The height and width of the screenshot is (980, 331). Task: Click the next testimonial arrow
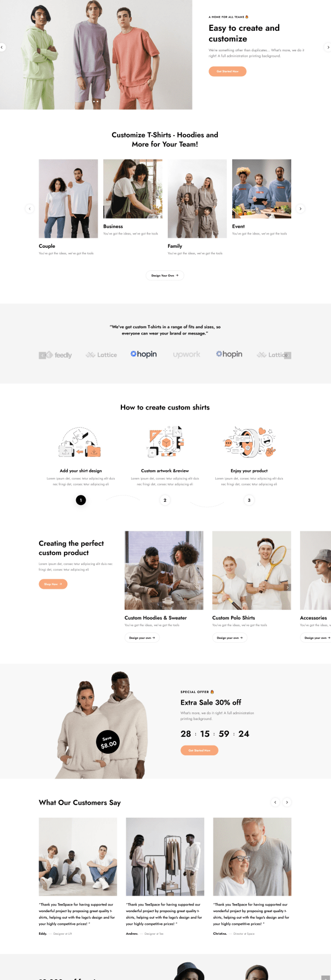point(287,802)
